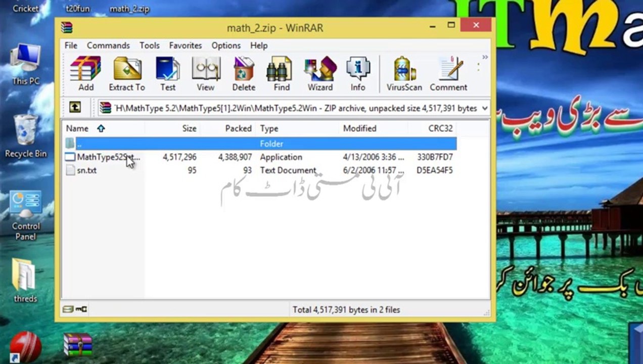Image resolution: width=643 pixels, height=364 pixels.
Task: Click the Extract To toolbar icon
Action: tap(127, 74)
